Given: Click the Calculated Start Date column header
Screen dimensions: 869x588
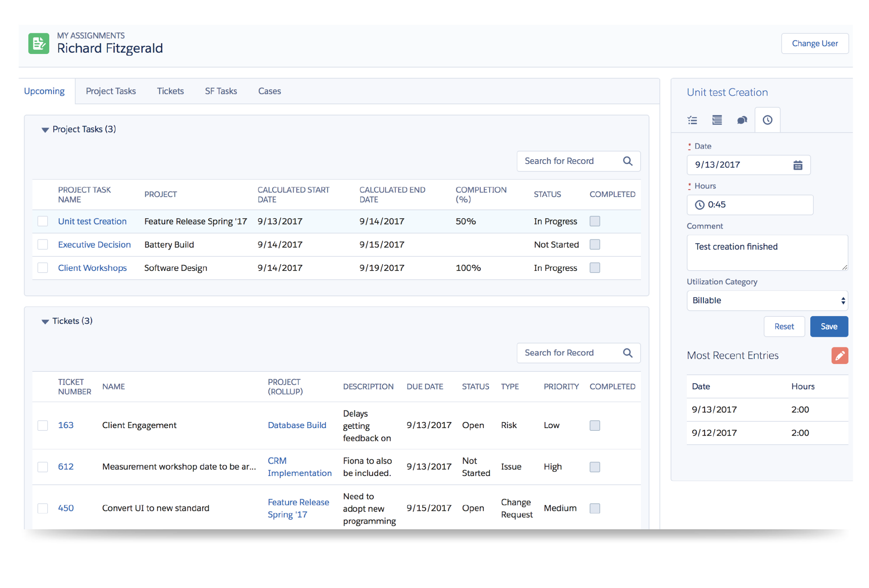Looking at the screenshot, I should tap(293, 195).
